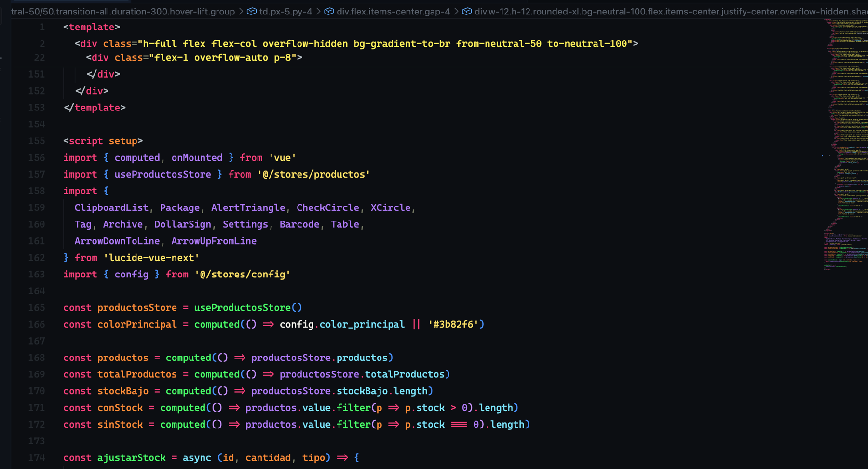
Task: Click the colorPrincipal constant name
Action: point(137,324)
